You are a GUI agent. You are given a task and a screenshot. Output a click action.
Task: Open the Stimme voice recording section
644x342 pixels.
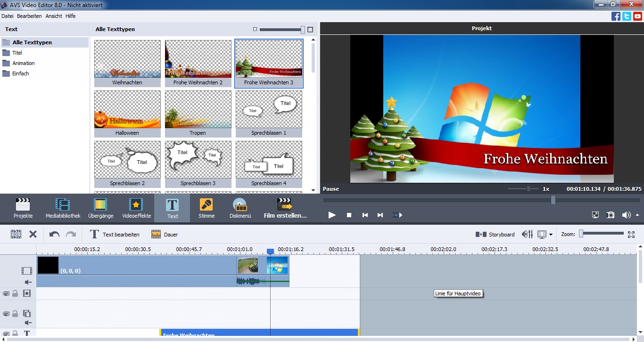(206, 208)
